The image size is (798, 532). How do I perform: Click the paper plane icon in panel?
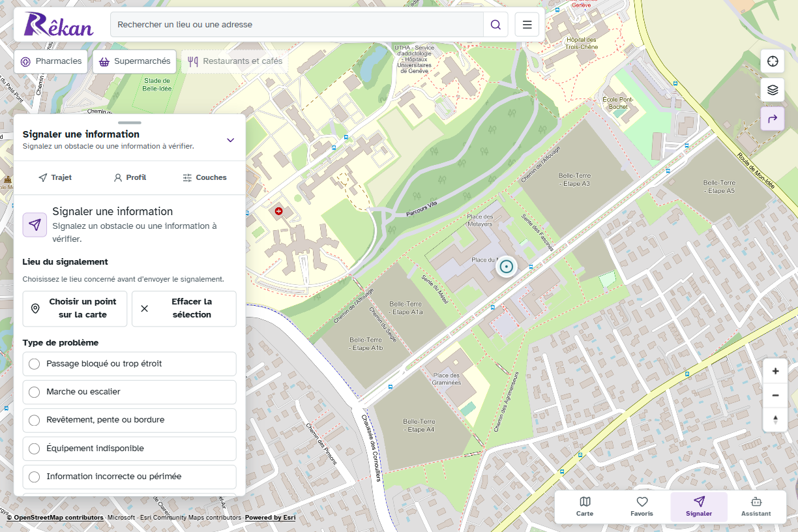(35, 224)
